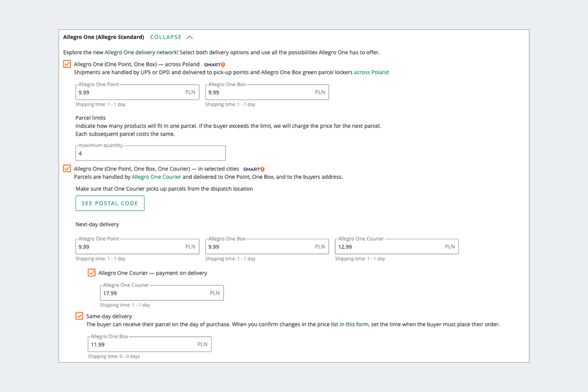Open the Allegro One Courier link
Screen dimensions: 588x392
tap(156, 177)
